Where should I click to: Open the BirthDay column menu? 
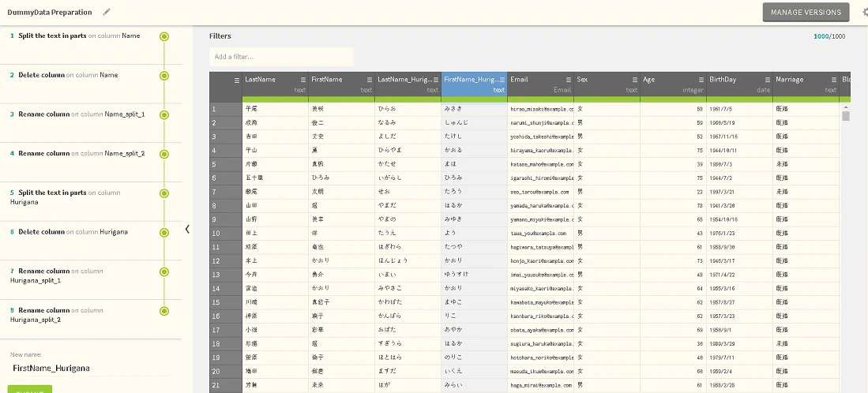click(768, 80)
